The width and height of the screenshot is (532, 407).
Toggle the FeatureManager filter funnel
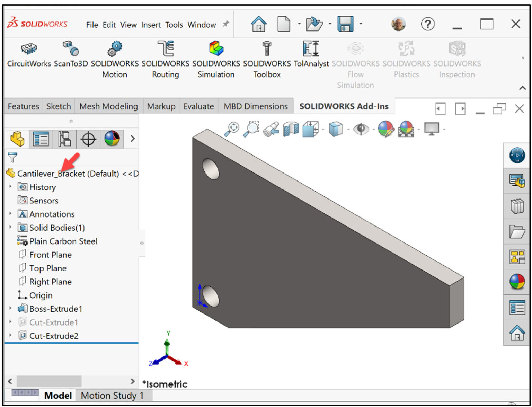[12, 158]
